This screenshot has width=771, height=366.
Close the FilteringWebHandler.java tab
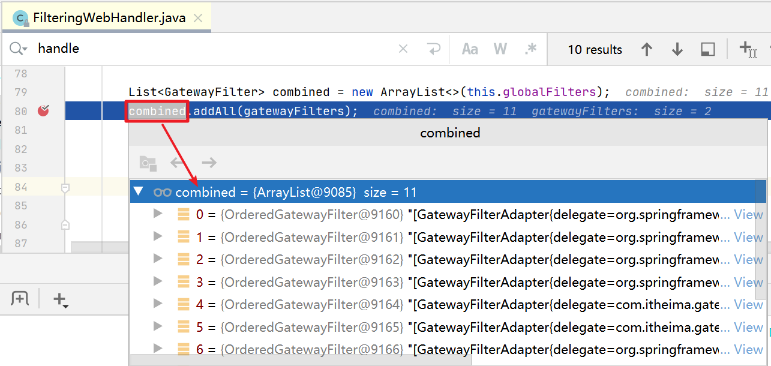pyautogui.click(x=198, y=19)
